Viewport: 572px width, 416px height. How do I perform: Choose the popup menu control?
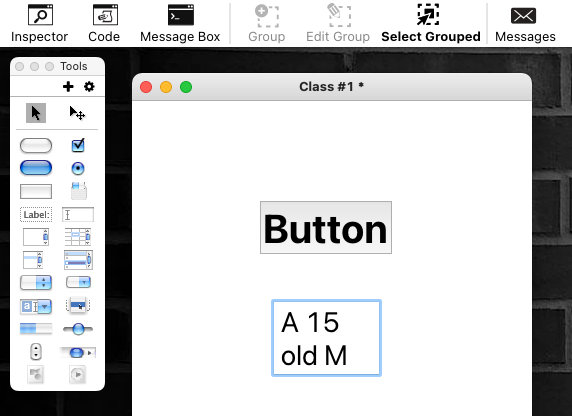78,305
